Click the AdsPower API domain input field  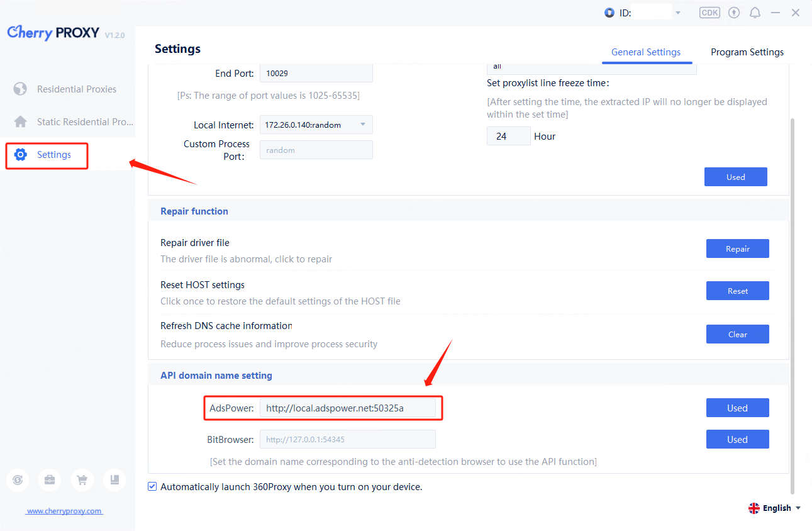[x=347, y=408]
